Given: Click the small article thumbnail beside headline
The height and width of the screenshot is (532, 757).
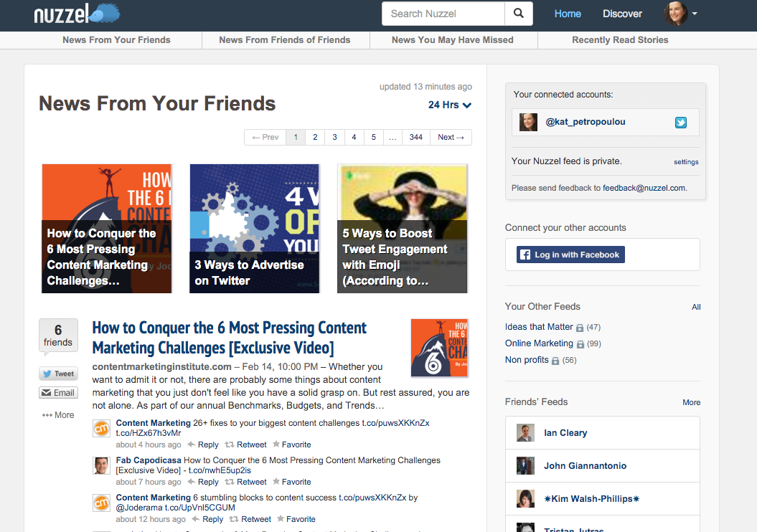Looking at the screenshot, I should click(439, 347).
